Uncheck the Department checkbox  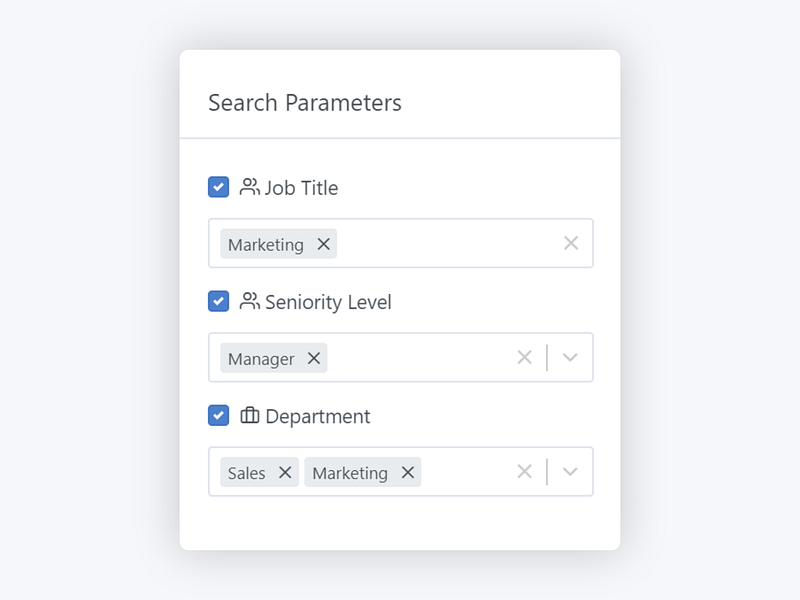click(x=218, y=415)
